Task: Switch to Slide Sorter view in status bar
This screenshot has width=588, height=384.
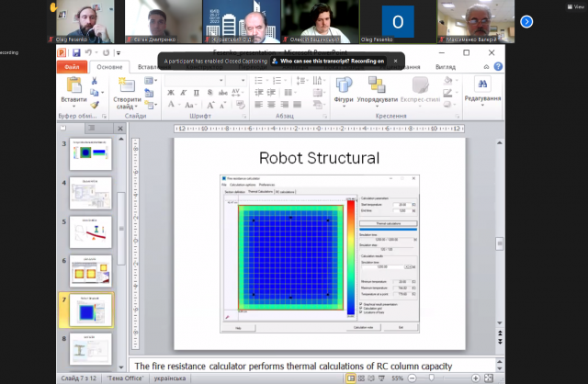Action: click(361, 378)
